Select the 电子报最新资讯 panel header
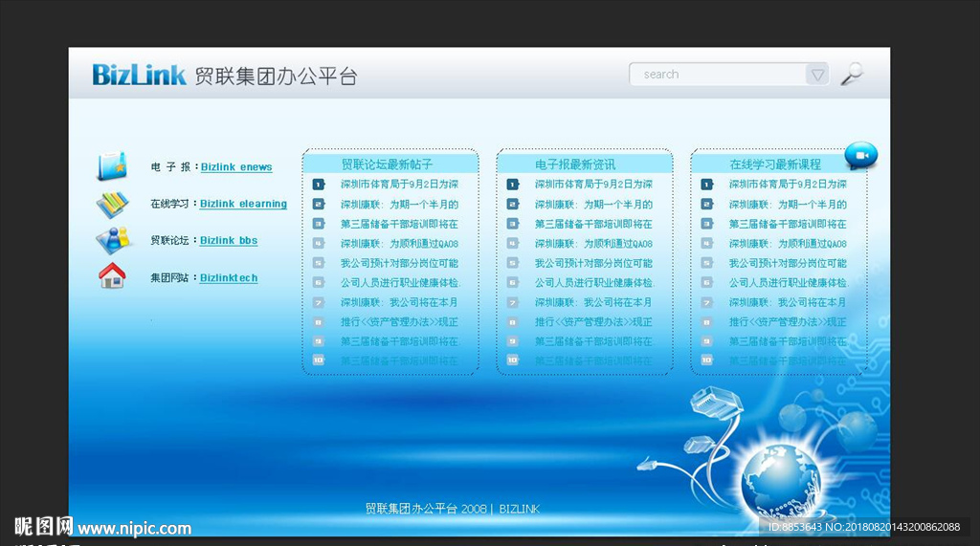This screenshot has width=980, height=546. coord(585,164)
